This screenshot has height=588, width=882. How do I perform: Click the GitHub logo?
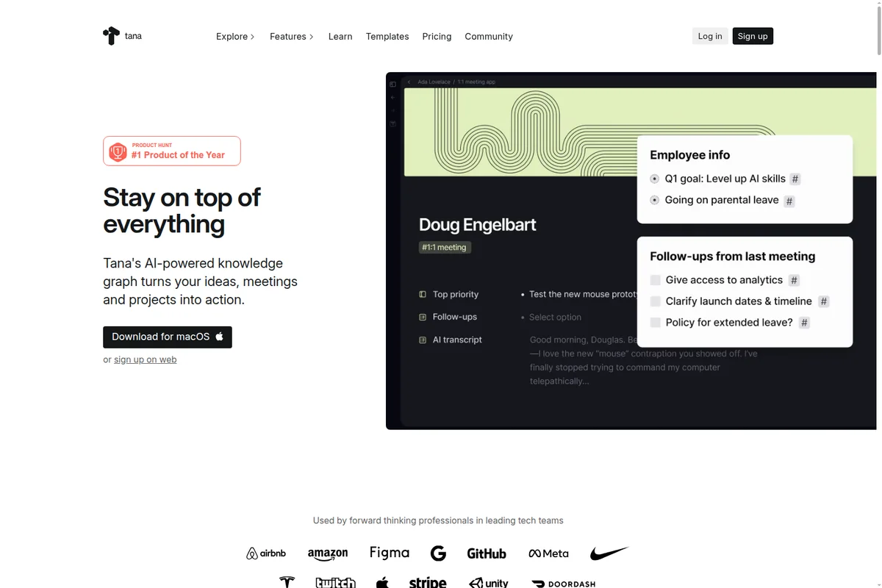click(x=487, y=553)
